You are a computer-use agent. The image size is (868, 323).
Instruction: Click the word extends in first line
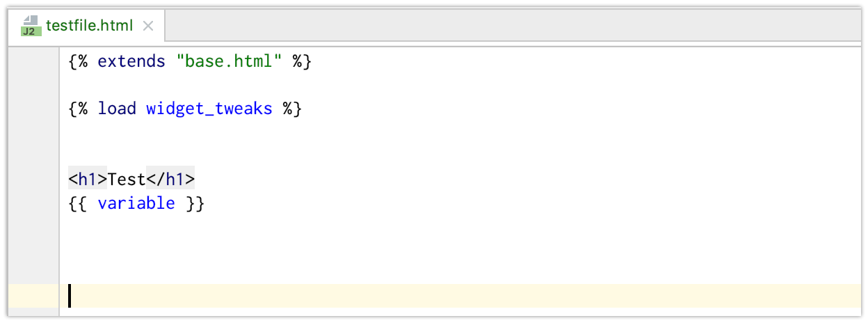click(x=131, y=61)
